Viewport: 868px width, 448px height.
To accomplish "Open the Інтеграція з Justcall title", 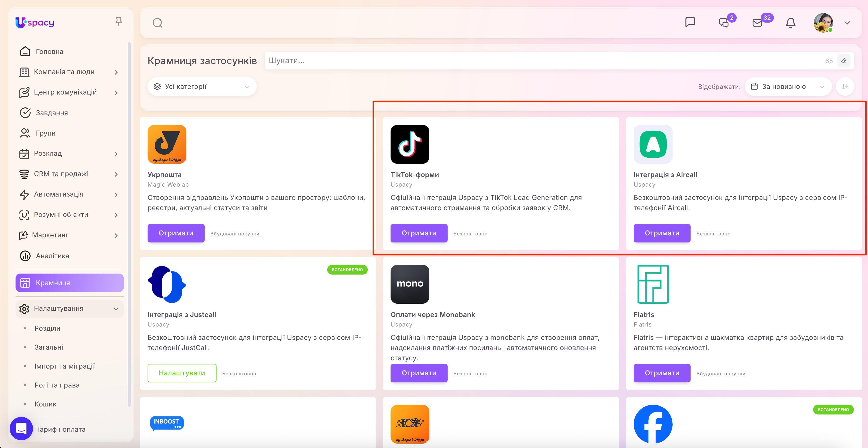I will coord(182,315).
